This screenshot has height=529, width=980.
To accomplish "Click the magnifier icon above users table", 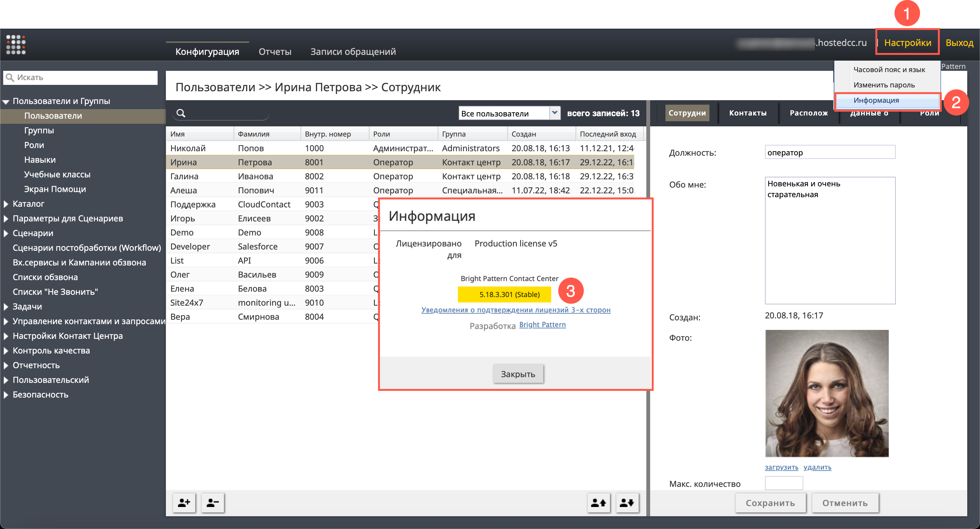I will (181, 113).
